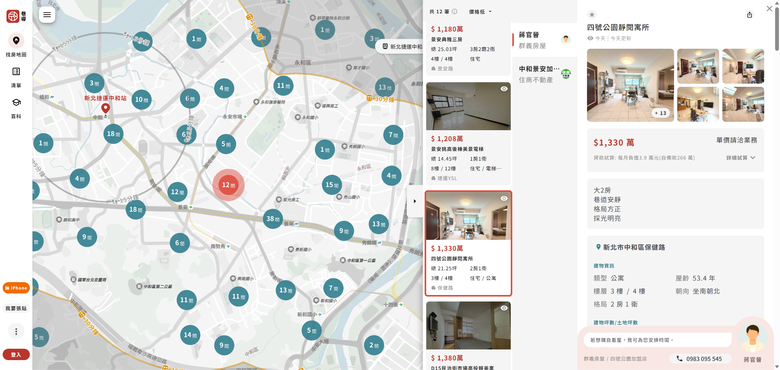This screenshot has width=780, height=370.
Task: Open the encyclopedia graduation cap icon
Action: pos(16,102)
